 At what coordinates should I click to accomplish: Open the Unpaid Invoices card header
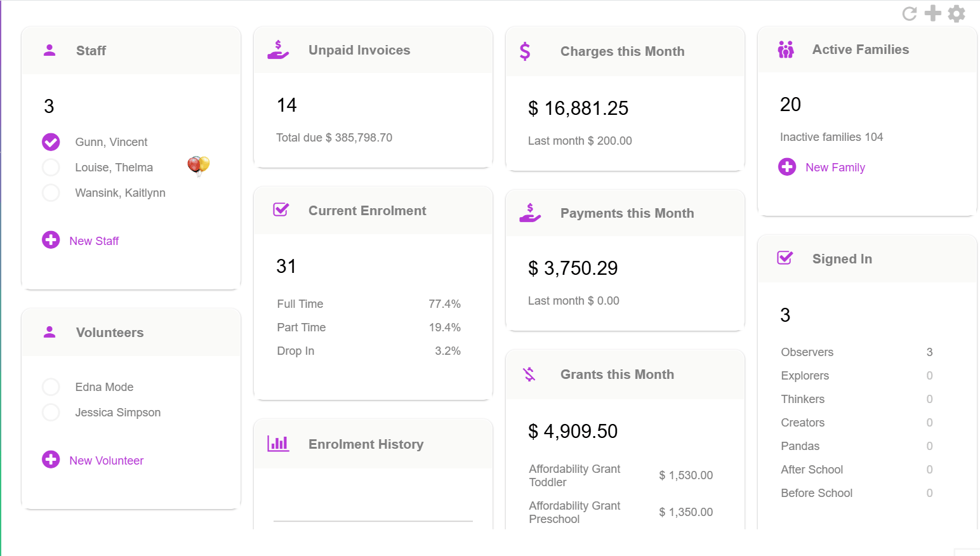359,50
